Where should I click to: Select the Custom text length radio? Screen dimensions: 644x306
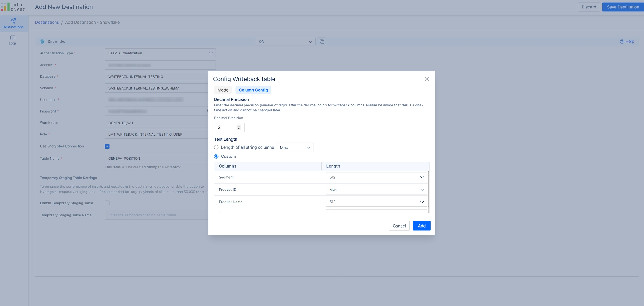point(216,156)
